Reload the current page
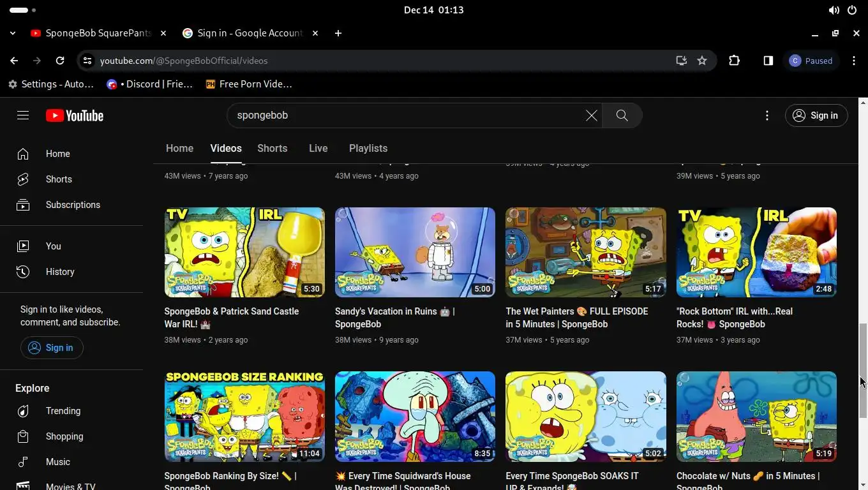The height and width of the screenshot is (490, 868). pyautogui.click(x=60, y=61)
